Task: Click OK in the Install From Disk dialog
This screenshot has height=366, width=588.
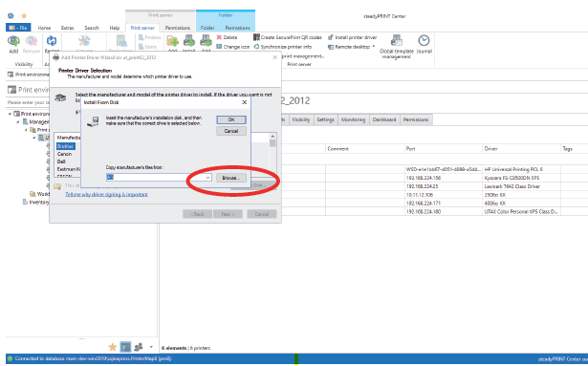Action: click(231, 119)
